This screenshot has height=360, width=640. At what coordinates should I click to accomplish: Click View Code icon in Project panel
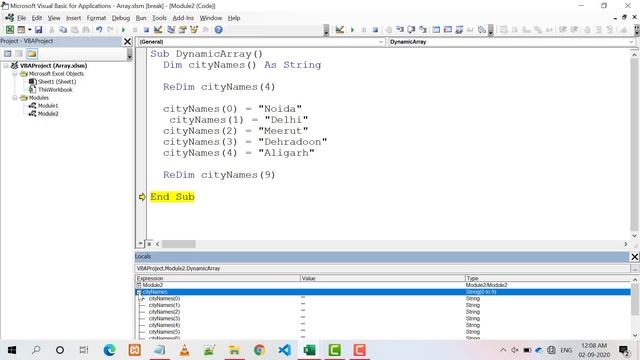[x=8, y=53]
